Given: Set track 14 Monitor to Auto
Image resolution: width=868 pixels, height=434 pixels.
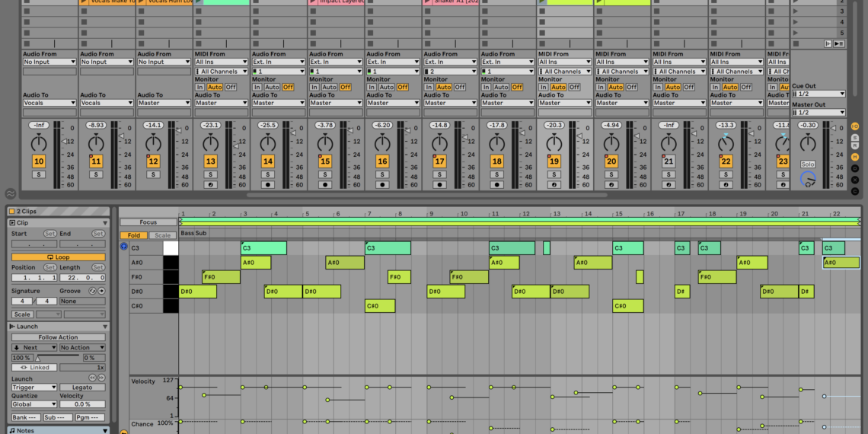Looking at the screenshot, I should (273, 88).
